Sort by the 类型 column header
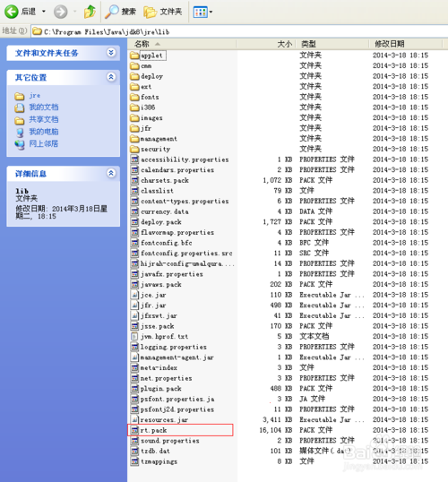The width and height of the screenshot is (448, 482). [x=332, y=44]
